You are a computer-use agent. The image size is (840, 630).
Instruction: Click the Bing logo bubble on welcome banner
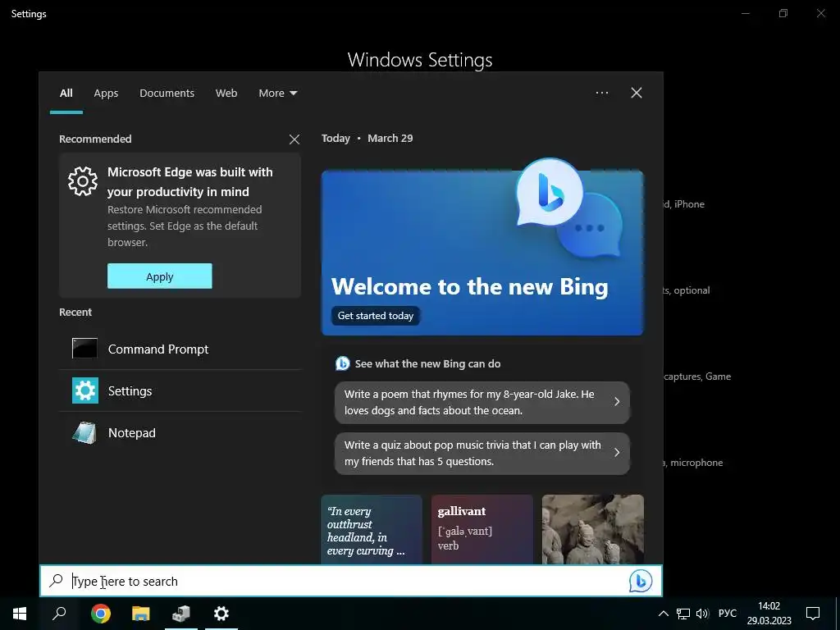(549, 192)
